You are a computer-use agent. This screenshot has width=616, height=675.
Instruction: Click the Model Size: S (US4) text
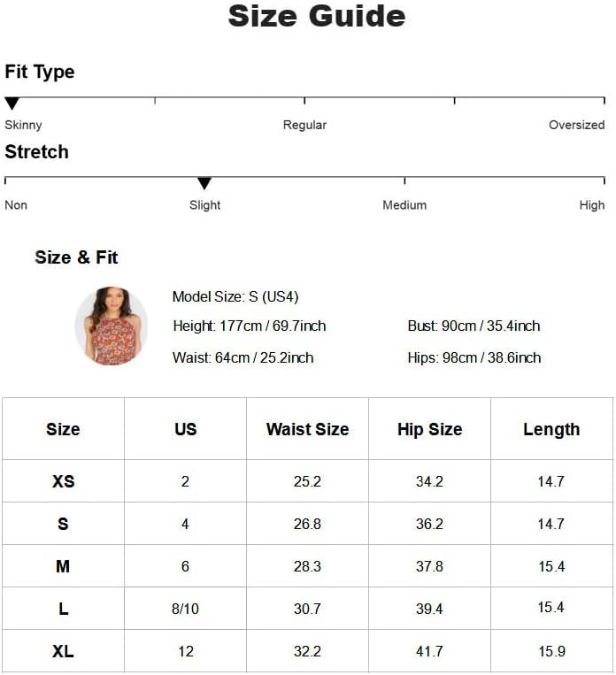pyautogui.click(x=235, y=296)
